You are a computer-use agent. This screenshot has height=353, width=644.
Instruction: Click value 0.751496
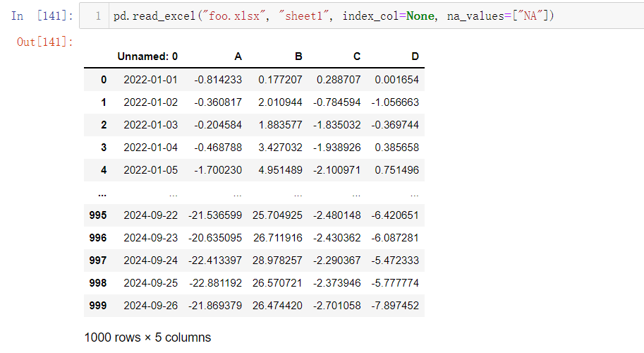(396, 170)
